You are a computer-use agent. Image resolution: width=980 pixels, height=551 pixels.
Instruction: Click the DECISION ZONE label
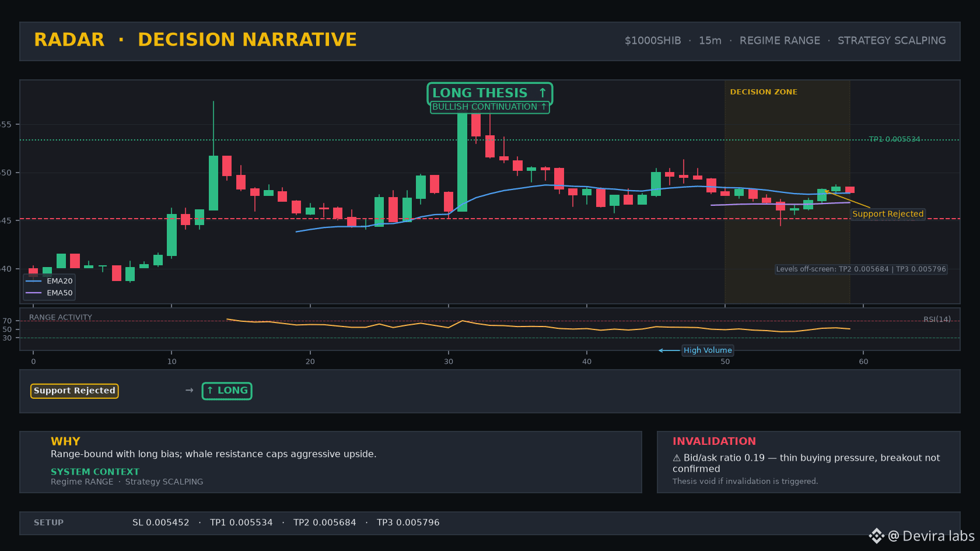[764, 92]
